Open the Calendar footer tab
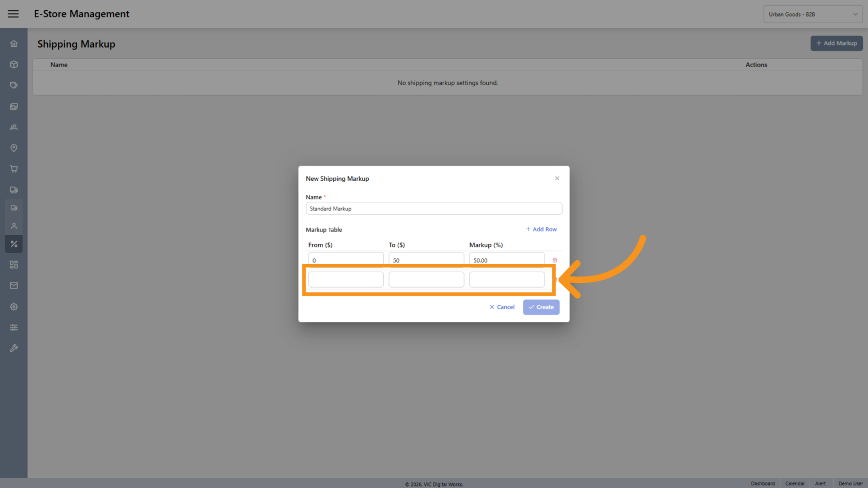This screenshot has width=868, height=488. coord(795,483)
